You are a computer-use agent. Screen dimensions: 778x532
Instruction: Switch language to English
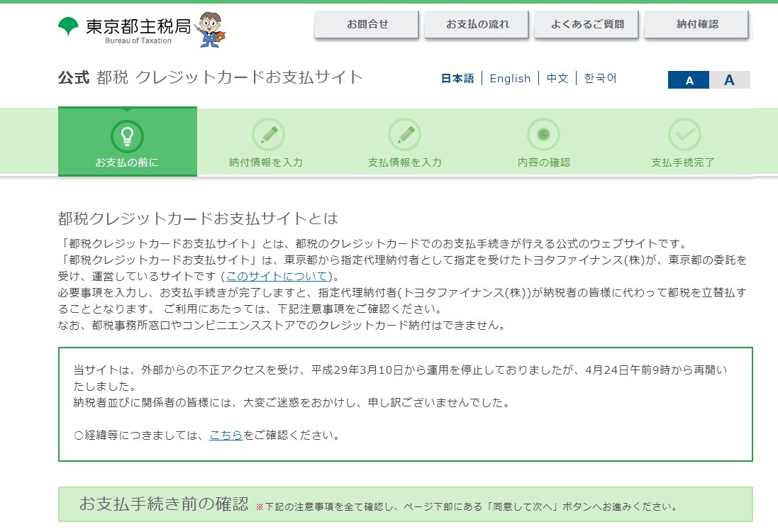pos(510,79)
